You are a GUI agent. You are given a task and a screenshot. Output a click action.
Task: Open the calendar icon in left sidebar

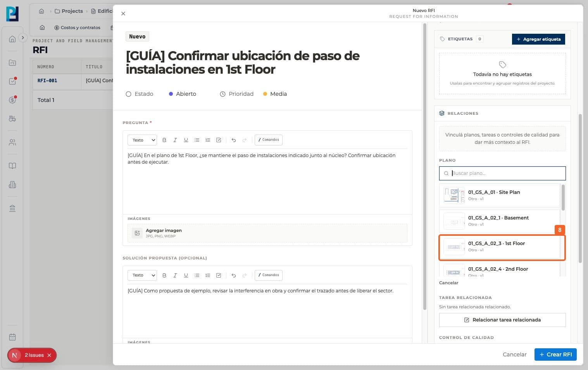[12, 337]
